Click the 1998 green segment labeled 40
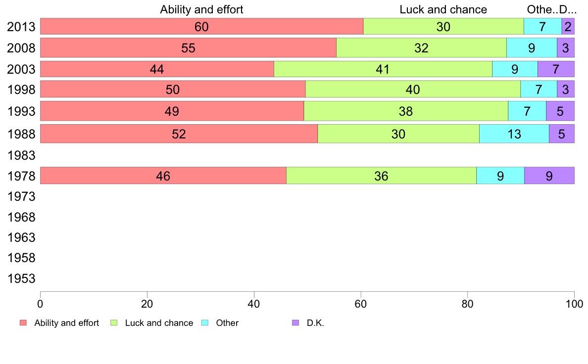This screenshot has width=588, height=364. pyautogui.click(x=413, y=89)
